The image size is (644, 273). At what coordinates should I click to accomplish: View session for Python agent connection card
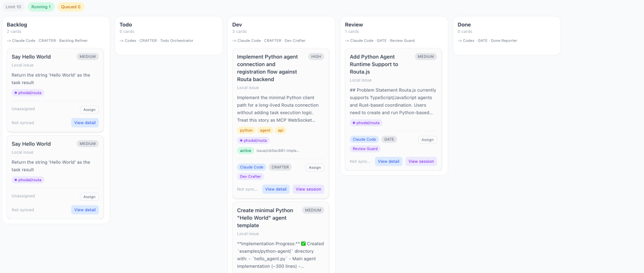(308, 190)
